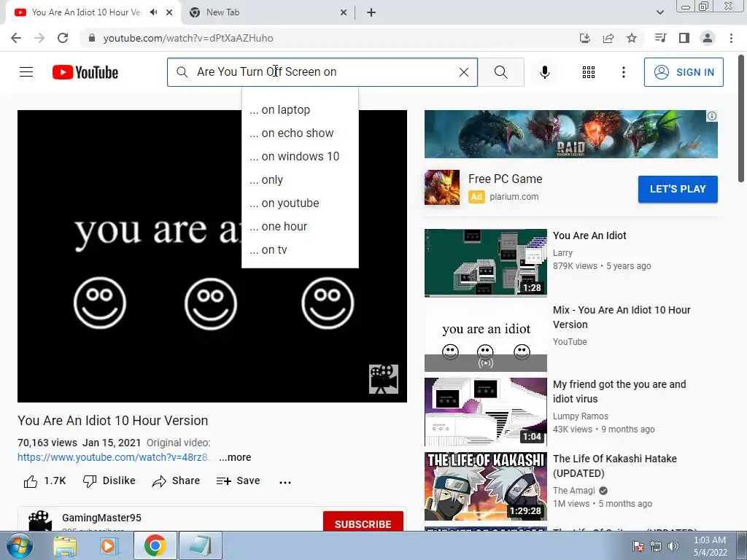The width and height of the screenshot is (747, 560).
Task: Open the notepad app on taskbar
Action: pos(200,546)
